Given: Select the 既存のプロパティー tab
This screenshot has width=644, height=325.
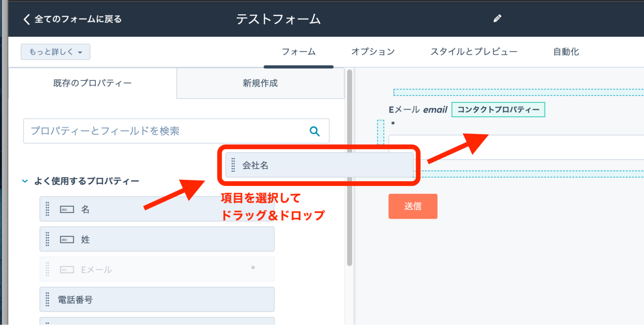Looking at the screenshot, I should 92,83.
